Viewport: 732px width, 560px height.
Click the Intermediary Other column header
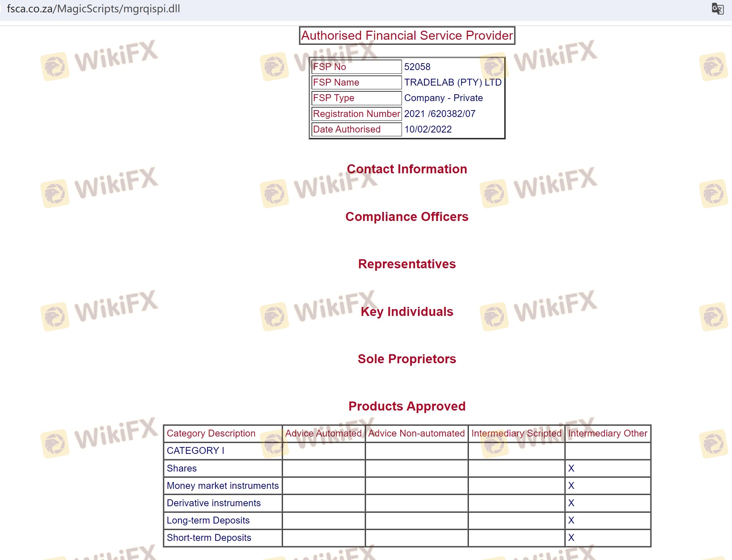tap(607, 433)
